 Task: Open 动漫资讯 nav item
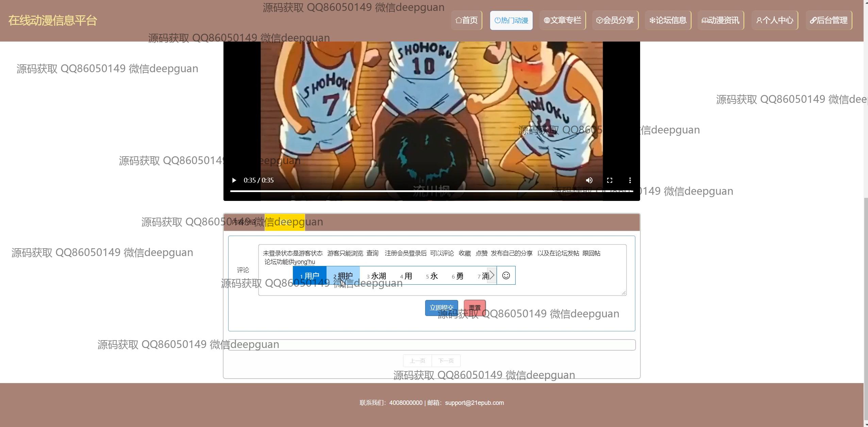point(721,20)
